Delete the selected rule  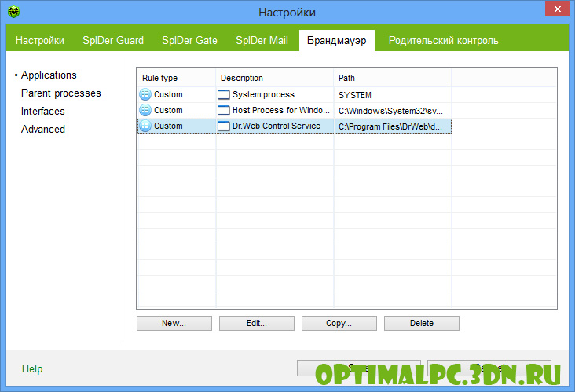[422, 323]
